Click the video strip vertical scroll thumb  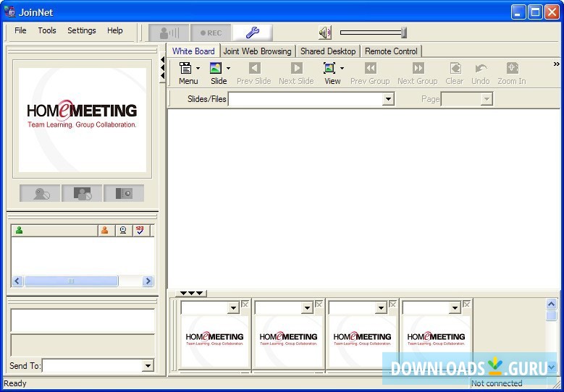coord(552,315)
